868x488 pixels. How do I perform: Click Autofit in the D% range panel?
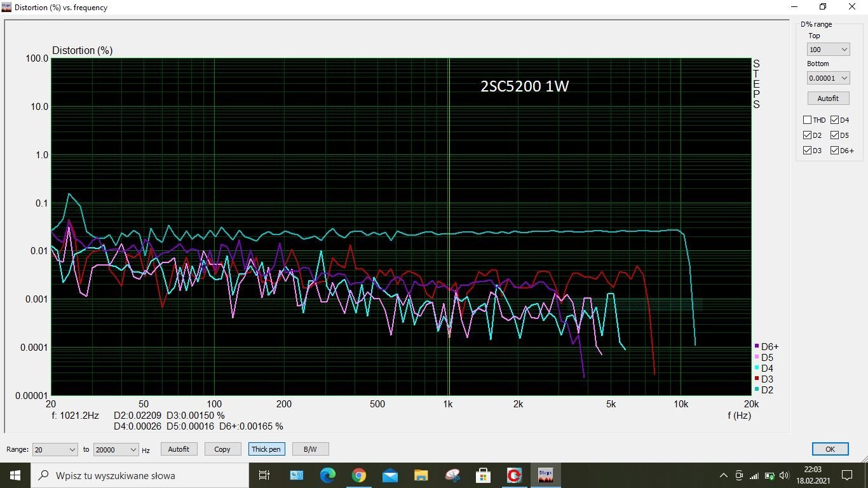[828, 98]
